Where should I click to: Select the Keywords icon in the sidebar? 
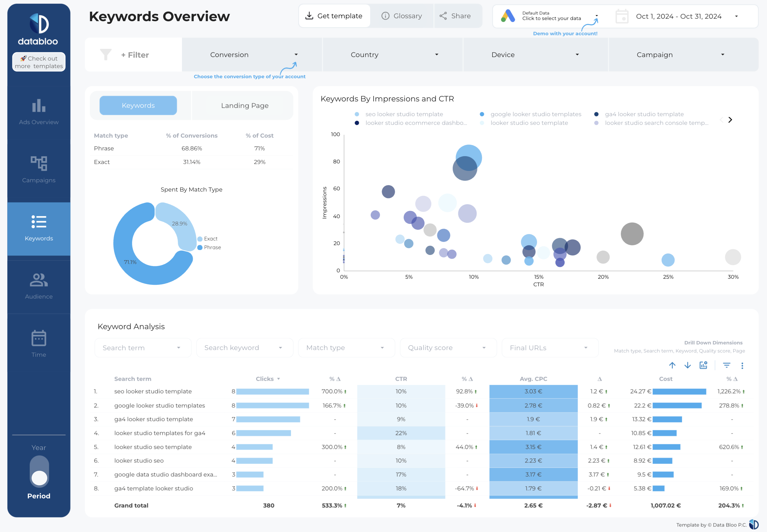pos(38,222)
